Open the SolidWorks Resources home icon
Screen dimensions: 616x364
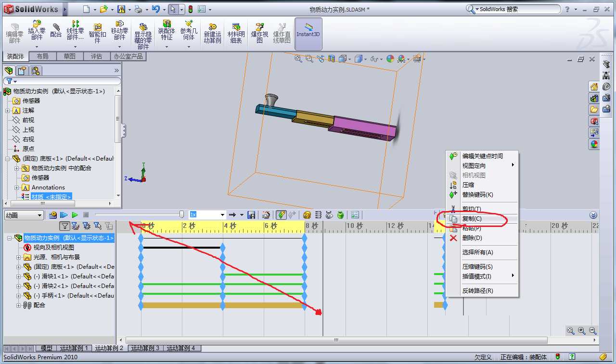click(594, 87)
